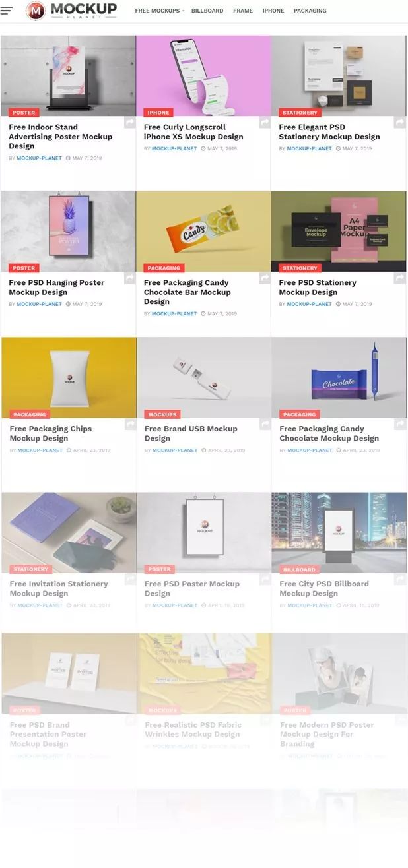
Task: Share the Candy Chocolate Bar post
Action: tap(265, 278)
